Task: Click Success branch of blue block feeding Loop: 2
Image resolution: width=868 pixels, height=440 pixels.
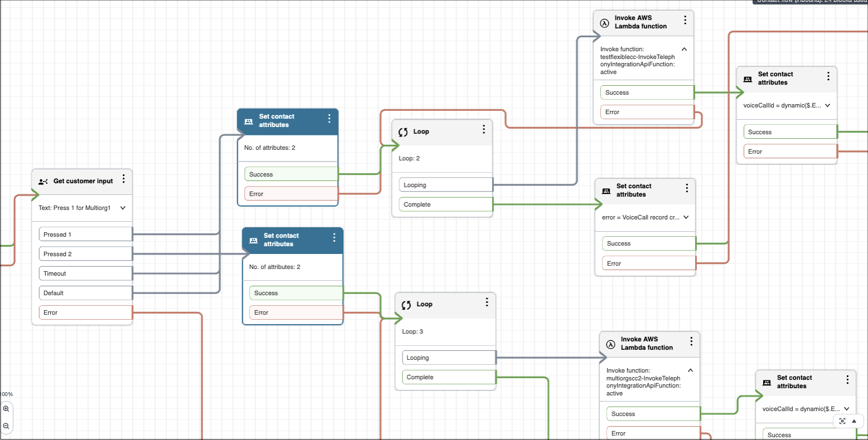Action: [x=291, y=174]
